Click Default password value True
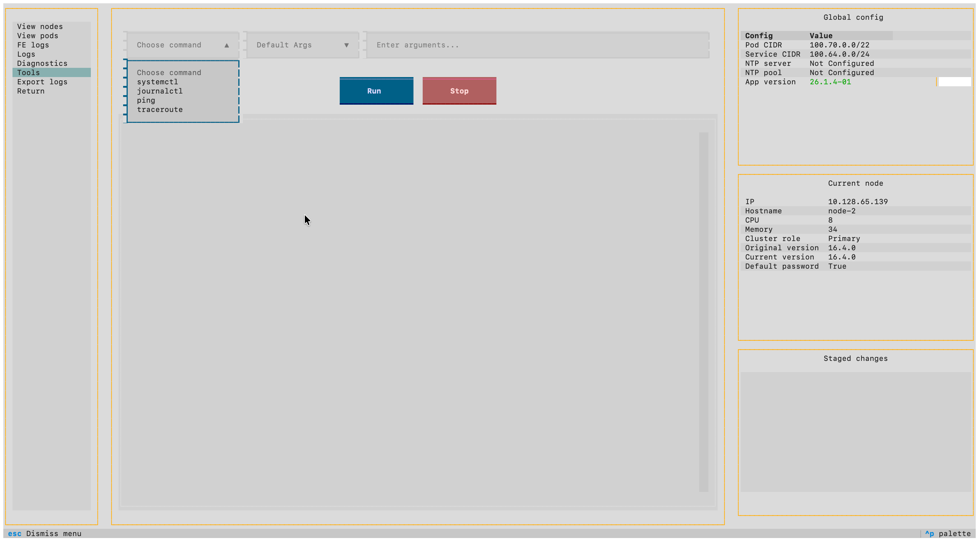Image resolution: width=980 pixels, height=541 pixels. pyautogui.click(x=837, y=266)
